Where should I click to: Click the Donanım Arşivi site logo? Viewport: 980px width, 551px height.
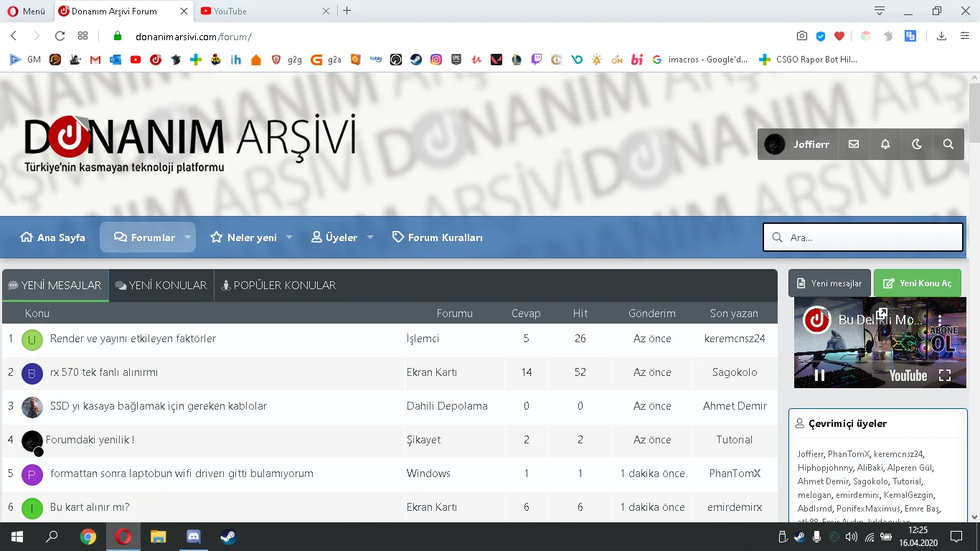pos(189,143)
